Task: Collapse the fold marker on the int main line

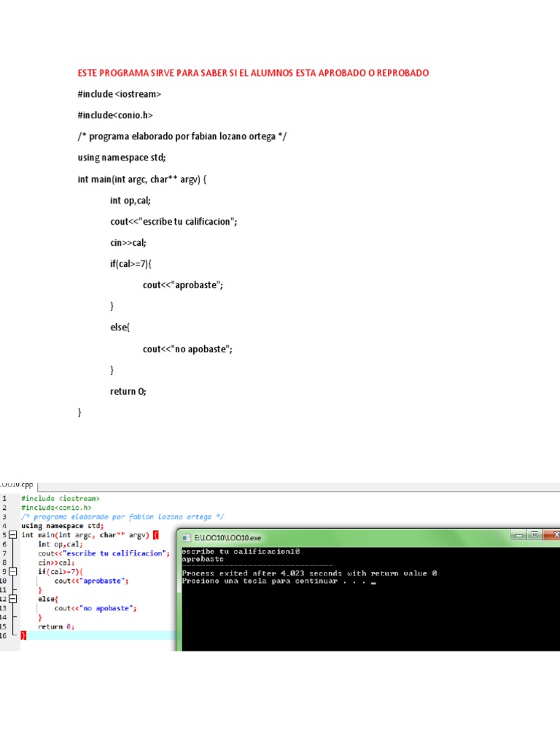Action: (x=13, y=535)
